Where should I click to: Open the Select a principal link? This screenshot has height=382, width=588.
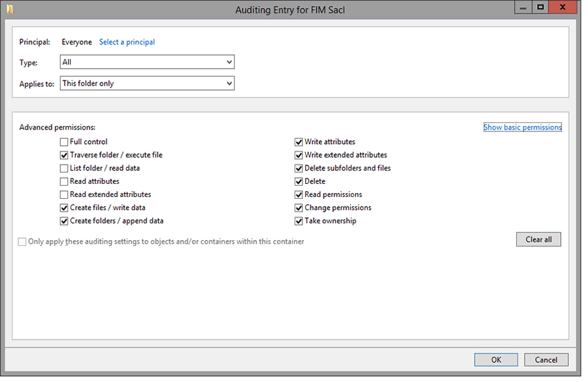127,42
